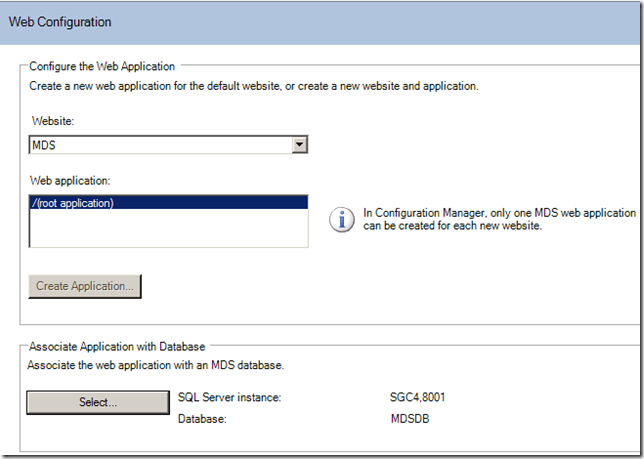Image resolution: width=644 pixels, height=459 pixels.
Task: Click the blue information icon
Action: 344,219
